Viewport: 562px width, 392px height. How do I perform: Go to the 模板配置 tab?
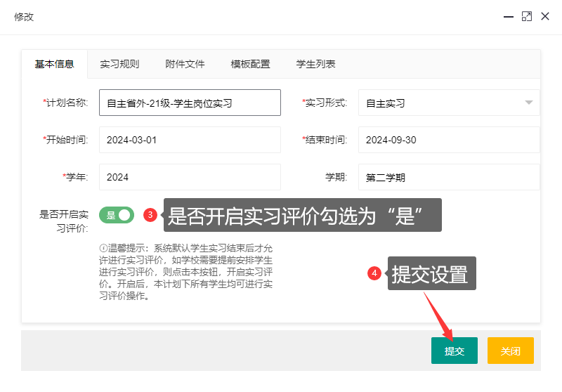[250, 64]
